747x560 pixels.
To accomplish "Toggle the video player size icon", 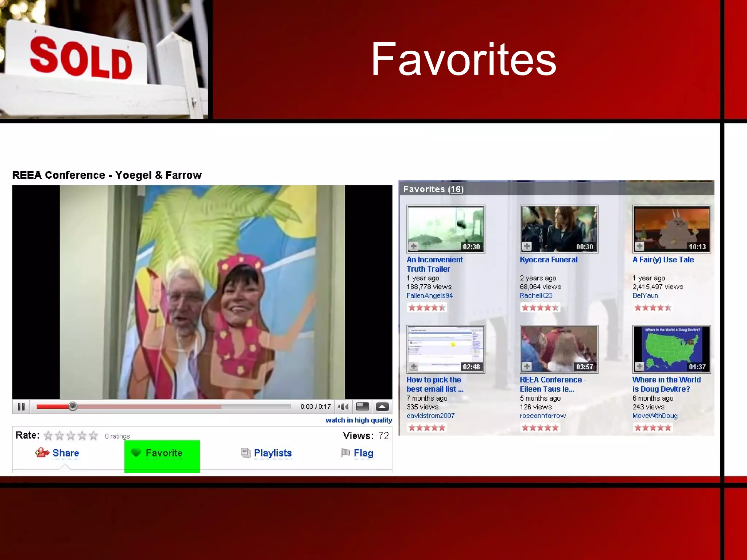I will pos(362,407).
